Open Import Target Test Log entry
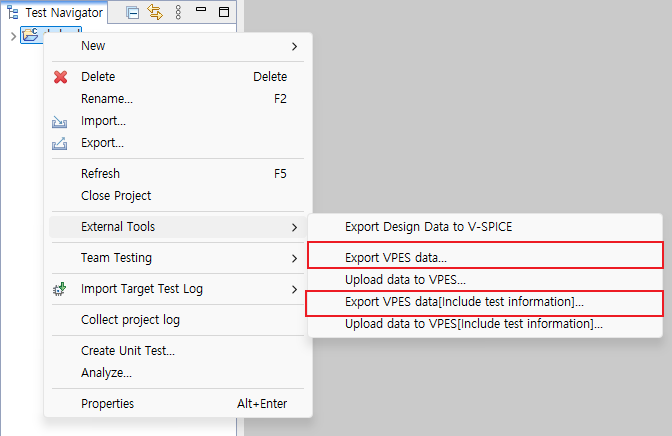672x436 pixels. [177, 289]
